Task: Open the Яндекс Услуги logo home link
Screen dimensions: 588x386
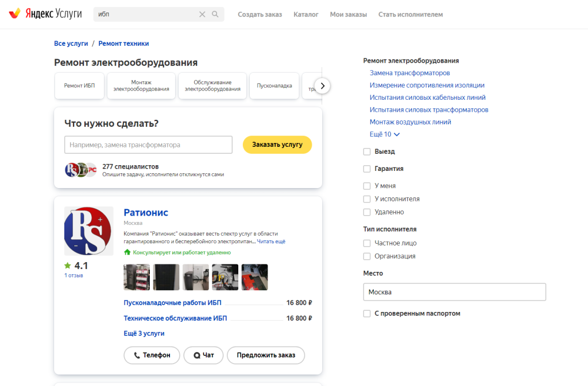Action: pyautogui.click(x=45, y=14)
